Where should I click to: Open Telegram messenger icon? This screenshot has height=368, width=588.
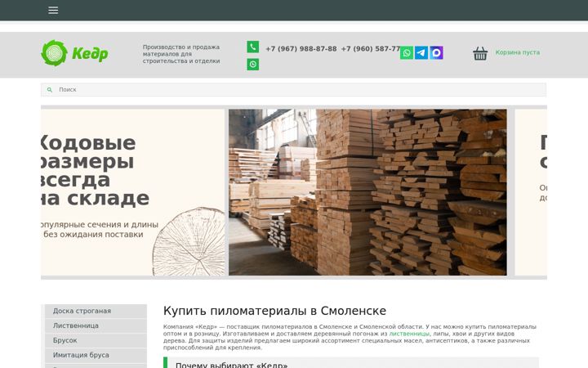coord(421,53)
